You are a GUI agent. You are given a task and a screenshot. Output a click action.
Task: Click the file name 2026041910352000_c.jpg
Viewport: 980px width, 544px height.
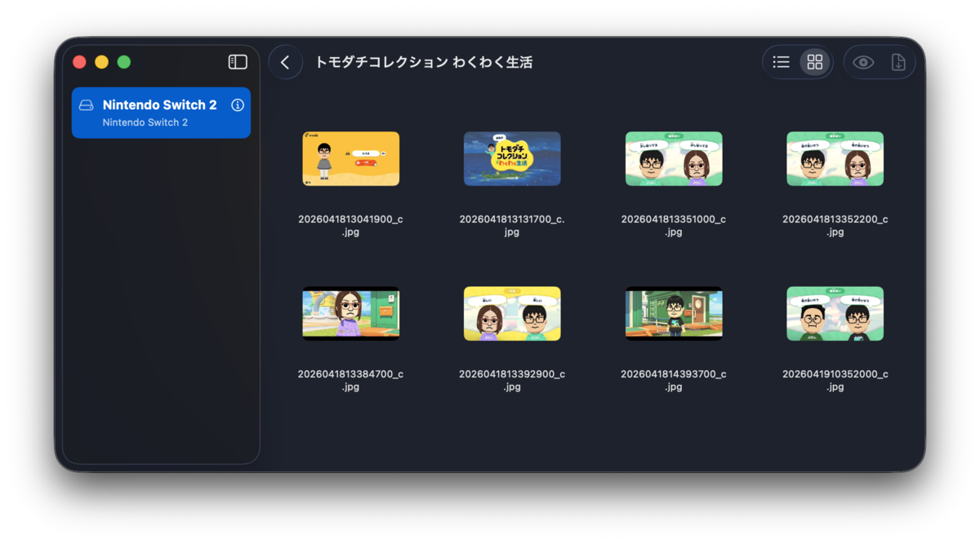point(835,381)
